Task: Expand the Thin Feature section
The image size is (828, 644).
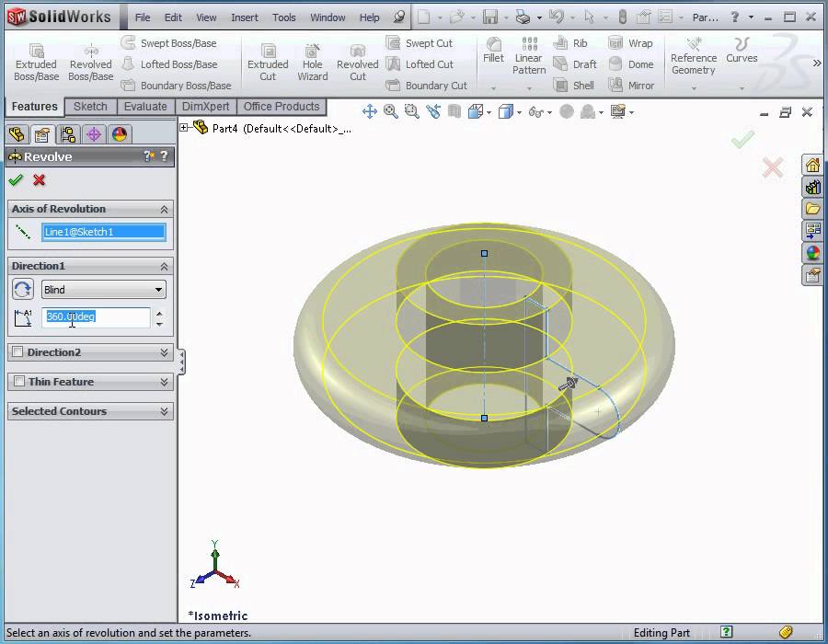Action: [165, 382]
